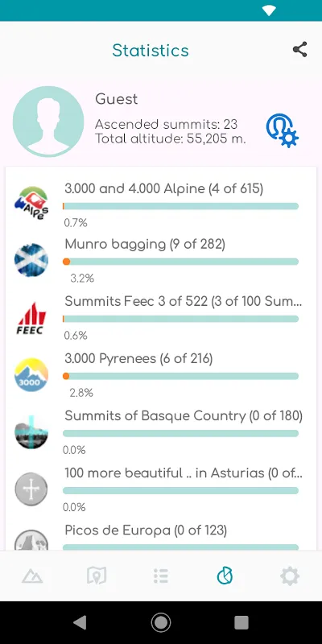Tap the Android back navigation button
Image resolution: width=322 pixels, height=644 pixels.
point(80,622)
